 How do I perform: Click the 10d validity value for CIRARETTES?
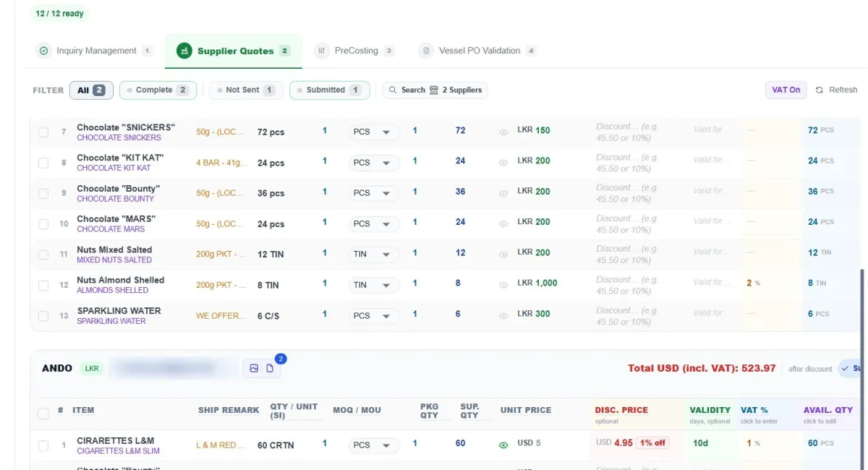(700, 443)
